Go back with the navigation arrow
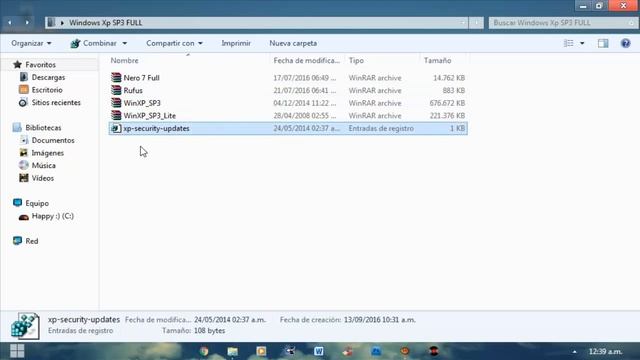640x360 pixels. [10, 22]
